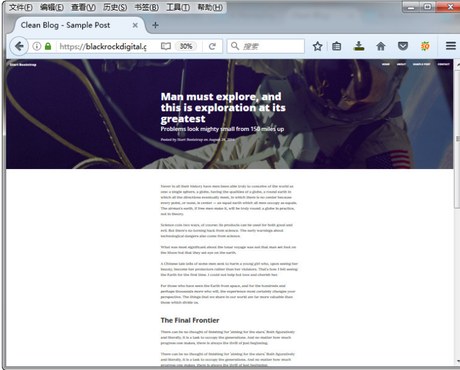
Task: Open the downloads arrow icon
Action: (359, 46)
